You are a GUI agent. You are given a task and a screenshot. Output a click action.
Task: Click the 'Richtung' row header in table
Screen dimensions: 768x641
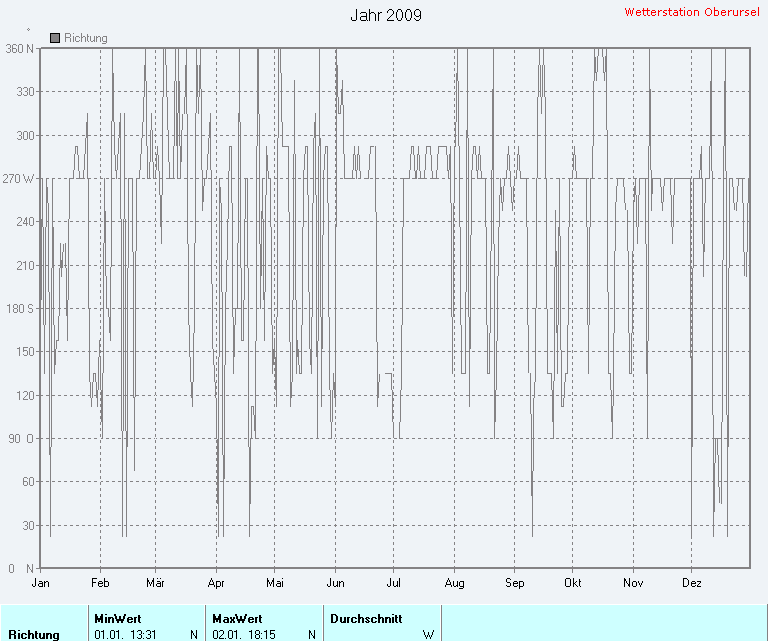[34, 635]
